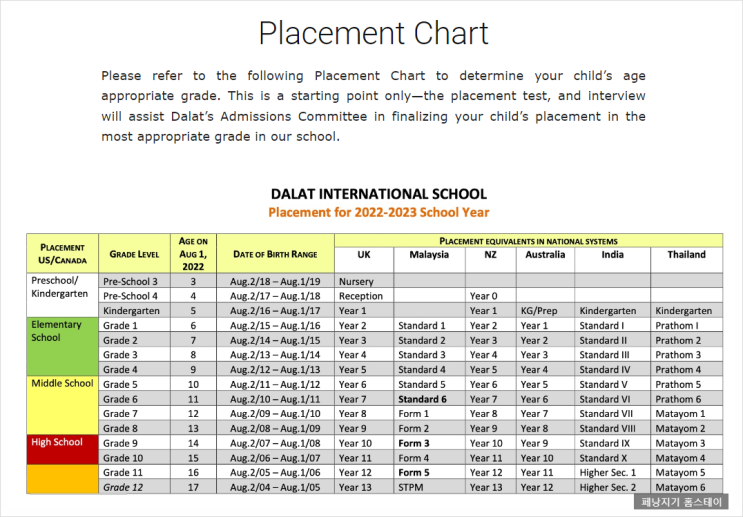This screenshot has height=517, width=743.
Task: Click the Matayom 1 Thailand cell
Action: point(686,413)
